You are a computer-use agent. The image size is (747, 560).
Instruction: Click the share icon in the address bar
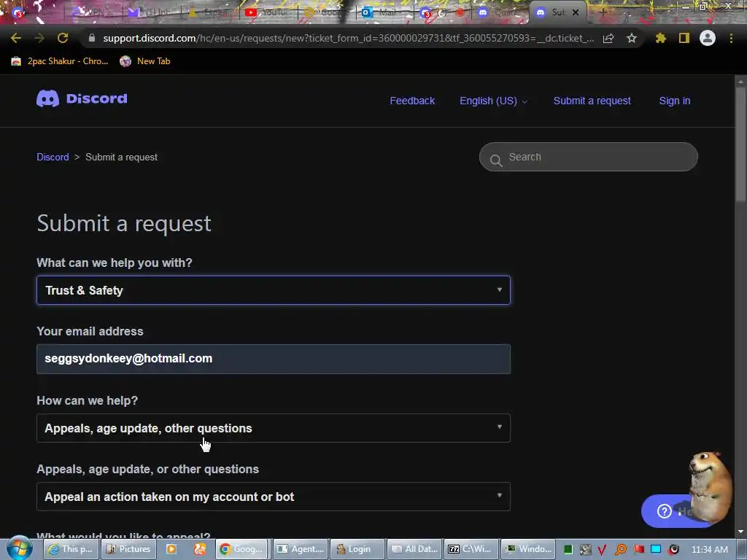click(608, 38)
